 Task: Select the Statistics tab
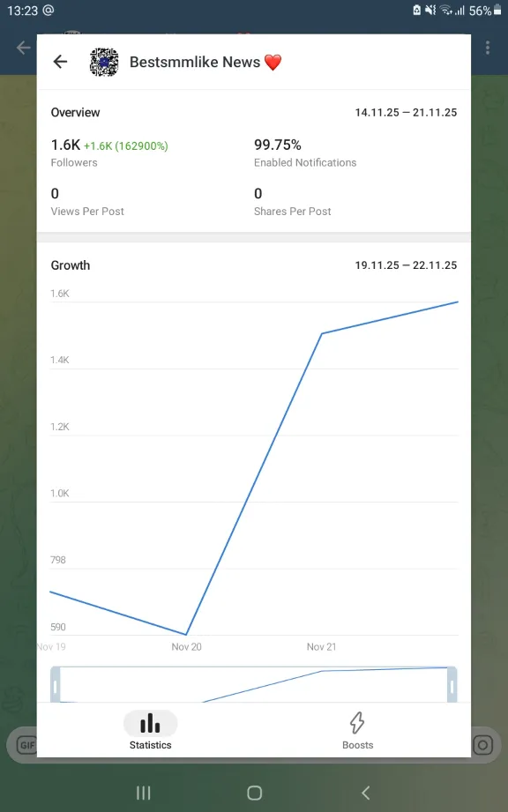point(150,730)
